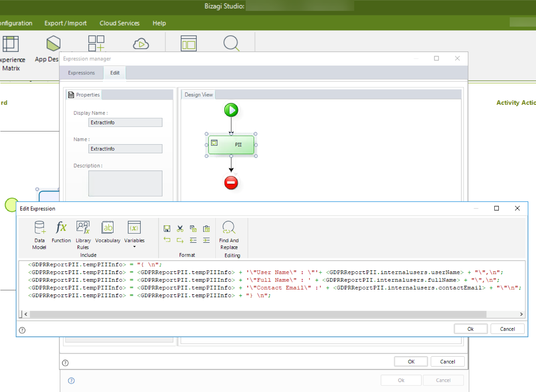This screenshot has width=536, height=392.
Task: Open help in the Expression manager dialog
Action: [x=65, y=363]
